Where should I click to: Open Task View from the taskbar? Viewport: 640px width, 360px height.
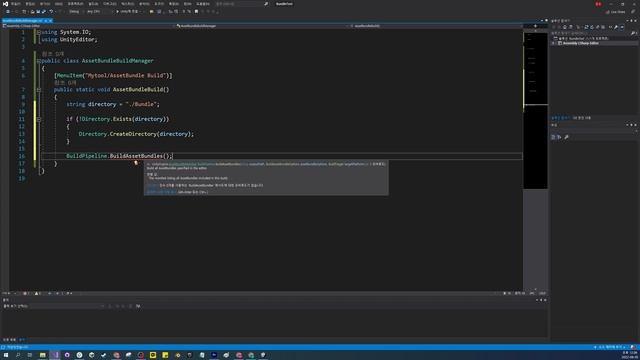click(x=30, y=355)
